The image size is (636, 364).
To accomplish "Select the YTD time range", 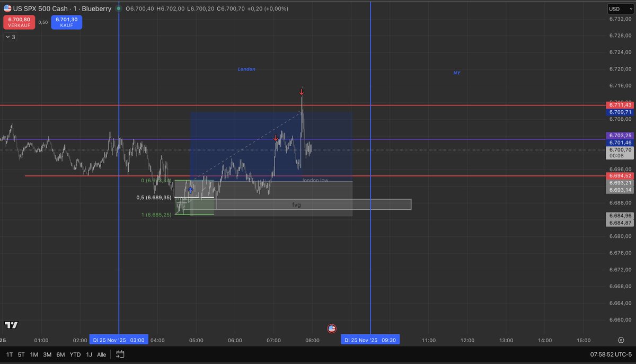I will tap(75, 354).
